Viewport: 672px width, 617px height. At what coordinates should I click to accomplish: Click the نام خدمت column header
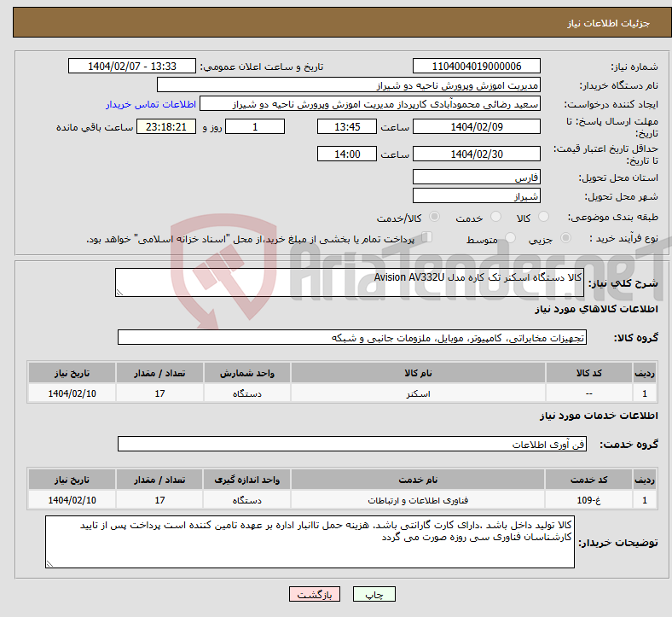418,480
